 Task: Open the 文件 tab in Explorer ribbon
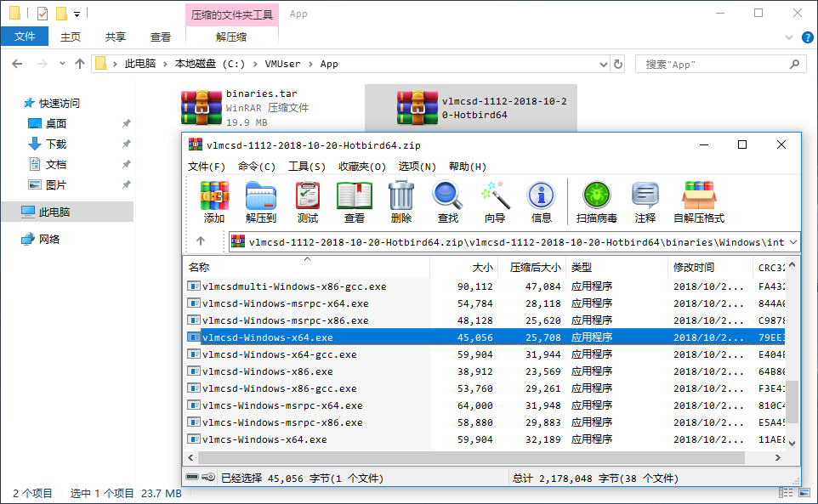point(25,37)
